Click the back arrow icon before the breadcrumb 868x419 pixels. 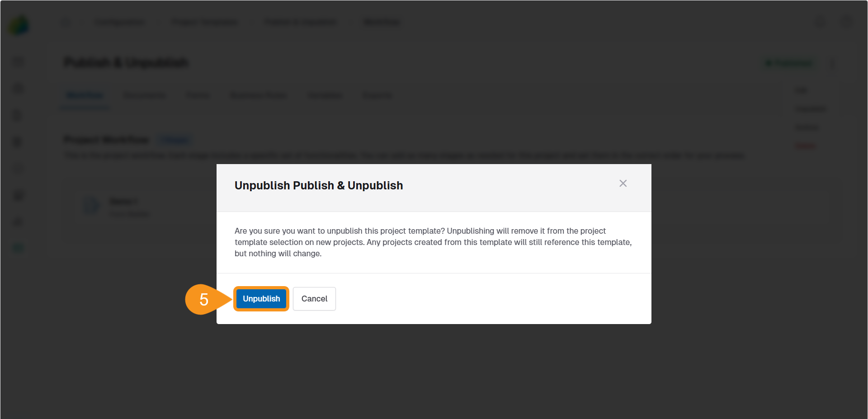65,22
